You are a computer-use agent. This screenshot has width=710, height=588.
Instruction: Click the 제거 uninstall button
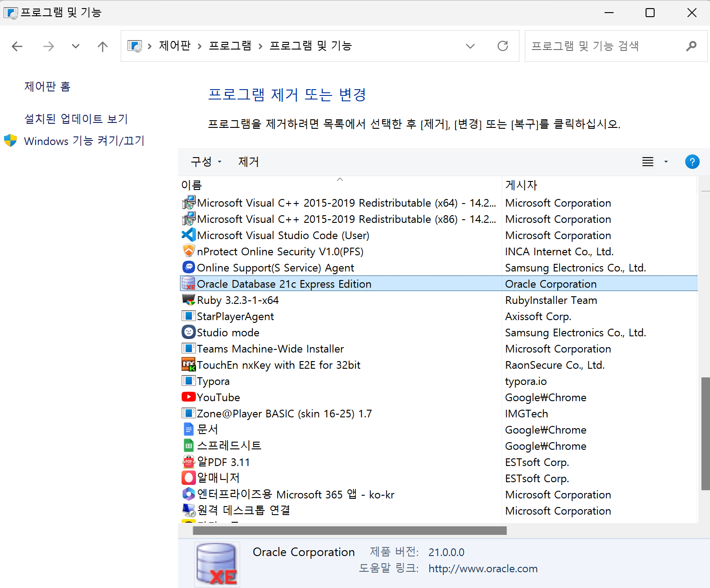pos(248,162)
